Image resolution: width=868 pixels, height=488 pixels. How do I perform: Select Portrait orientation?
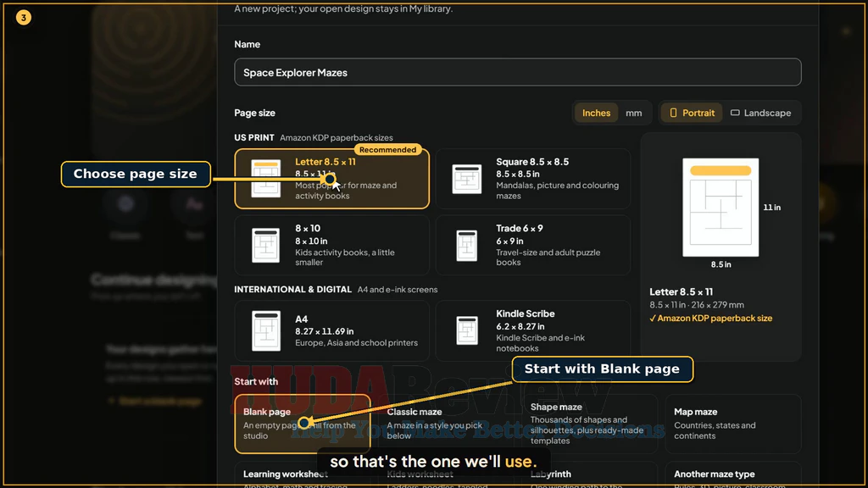pos(692,113)
